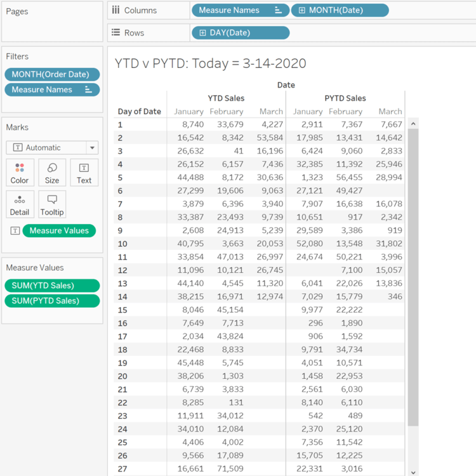Select the DAY(Date) pill on Rows
This screenshot has height=476, width=476.
tap(241, 33)
